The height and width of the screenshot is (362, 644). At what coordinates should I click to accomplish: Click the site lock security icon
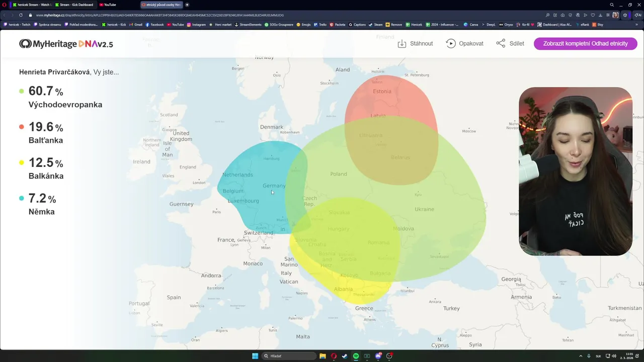(x=30, y=15)
